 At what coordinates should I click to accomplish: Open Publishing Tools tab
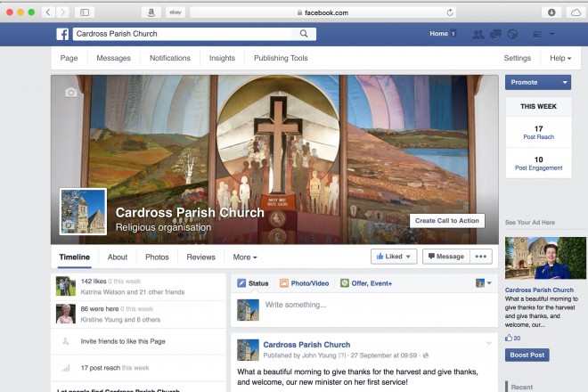281,58
